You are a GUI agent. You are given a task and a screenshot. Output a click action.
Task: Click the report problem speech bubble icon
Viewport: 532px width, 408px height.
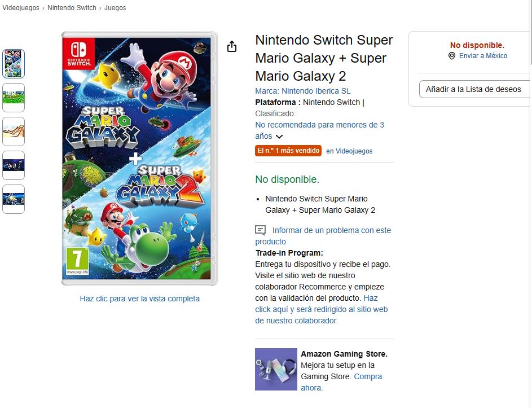point(260,230)
